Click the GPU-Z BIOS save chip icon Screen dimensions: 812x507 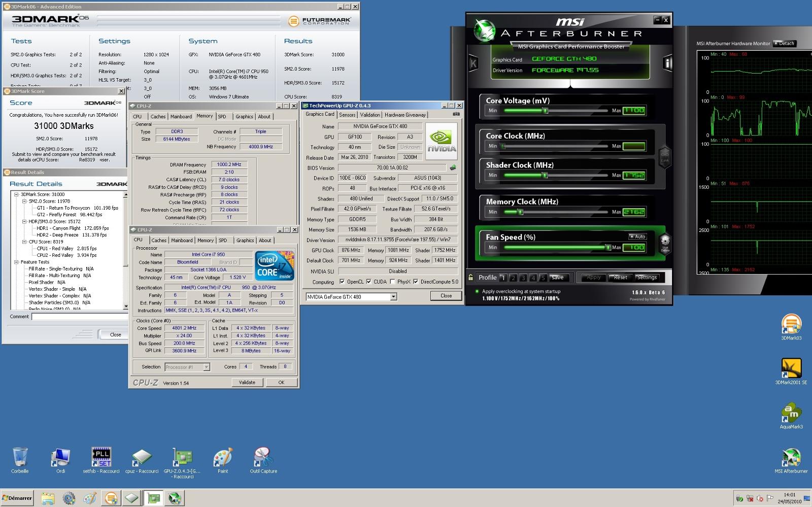[x=453, y=167]
